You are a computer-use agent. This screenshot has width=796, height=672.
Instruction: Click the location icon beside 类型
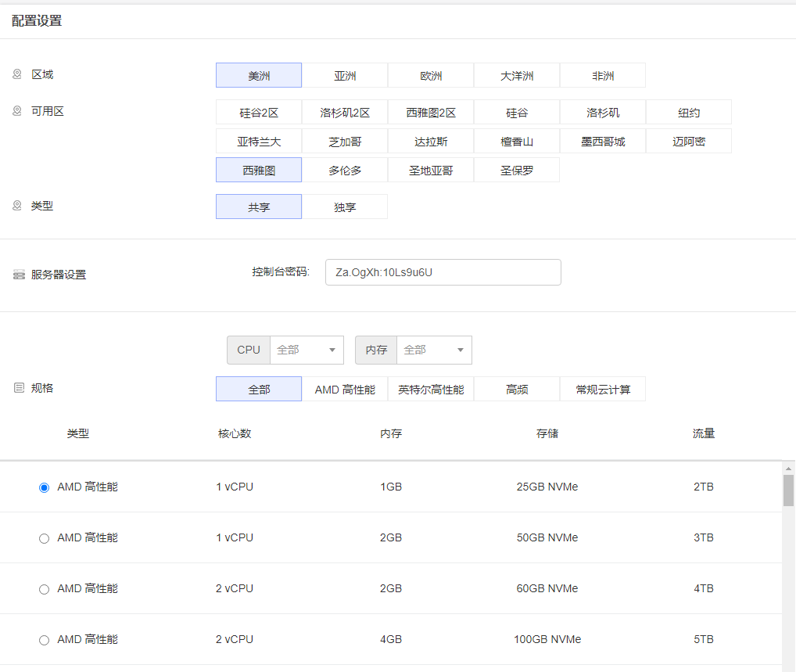[x=17, y=206]
